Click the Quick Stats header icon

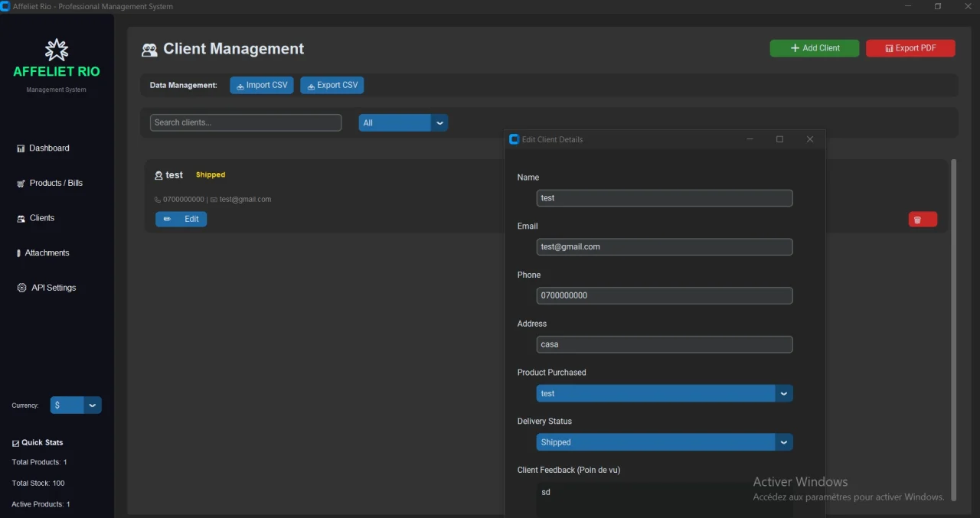[15, 443]
